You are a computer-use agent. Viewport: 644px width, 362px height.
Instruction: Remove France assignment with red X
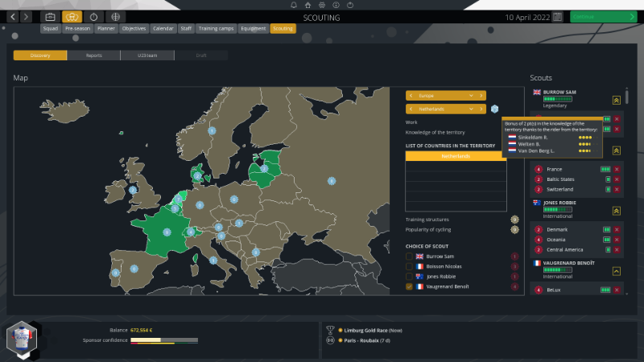617,169
